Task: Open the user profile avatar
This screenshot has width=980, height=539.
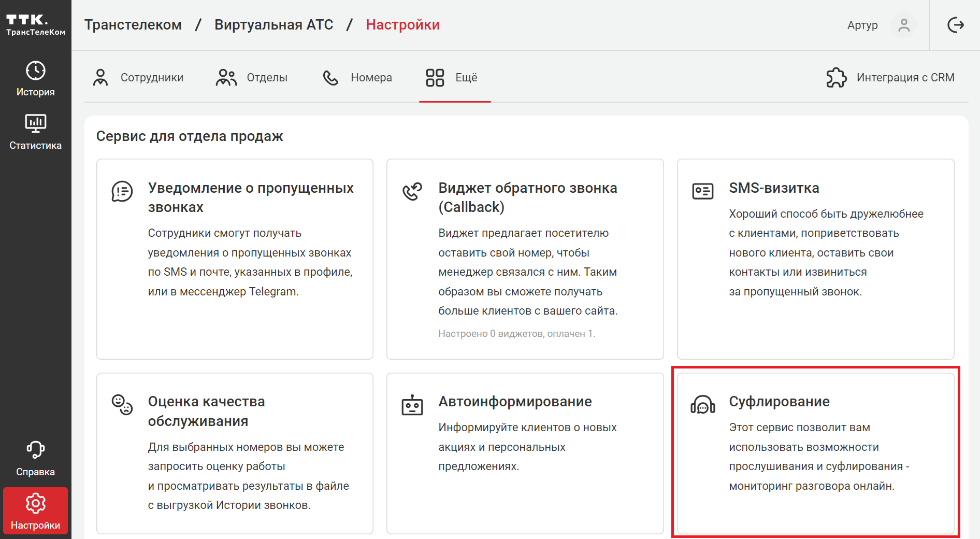Action: tap(903, 25)
